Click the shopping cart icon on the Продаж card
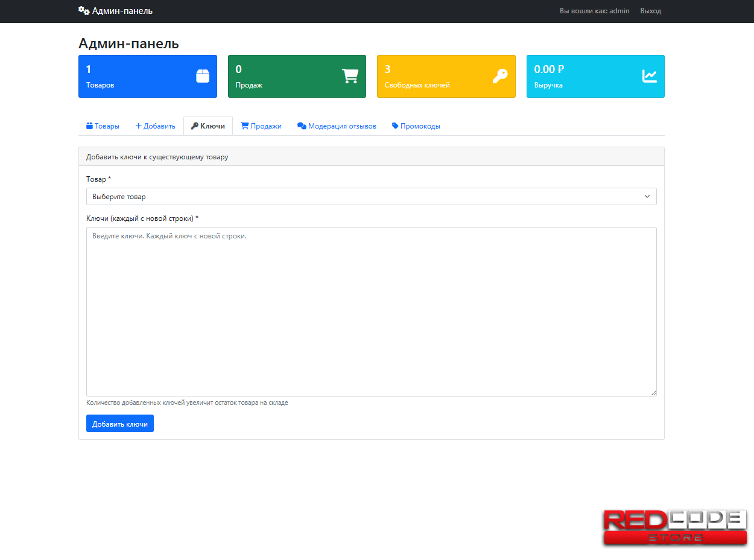The height and width of the screenshot is (560, 754). tap(350, 76)
